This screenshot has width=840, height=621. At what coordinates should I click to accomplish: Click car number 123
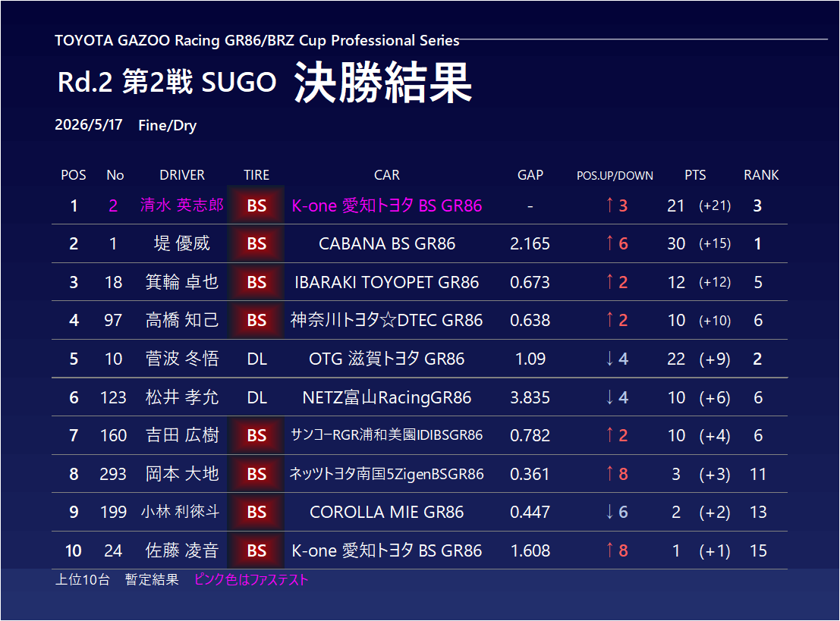(113, 397)
